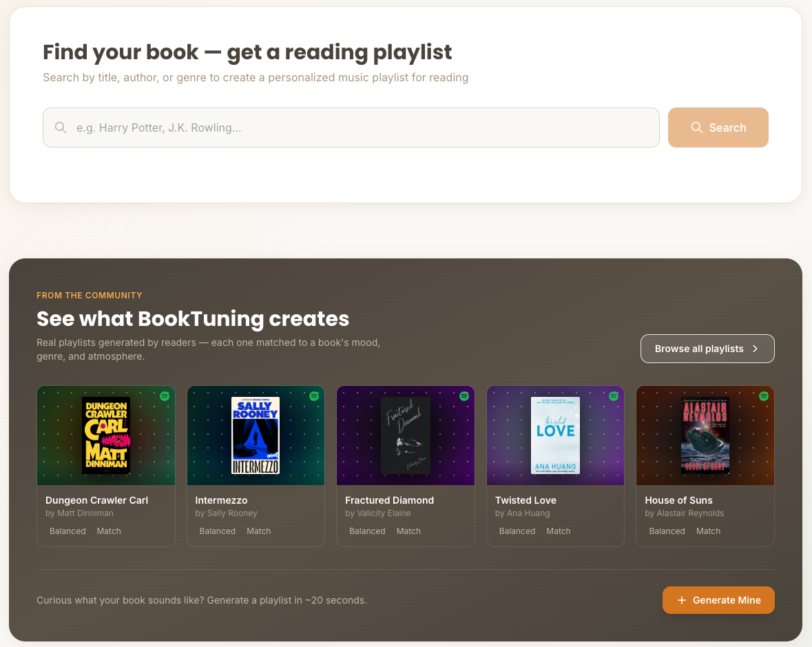Click the Generate Mine button
The height and width of the screenshot is (647, 812).
[x=718, y=600]
